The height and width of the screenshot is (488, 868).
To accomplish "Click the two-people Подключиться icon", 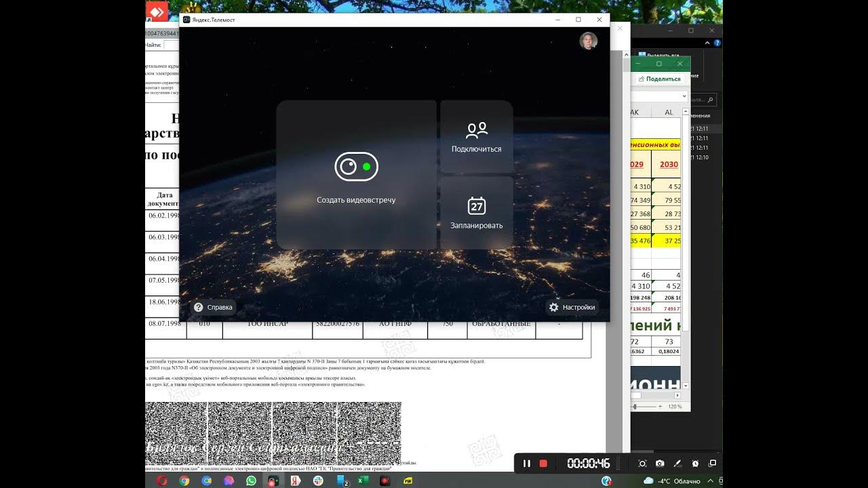I will pos(477,130).
